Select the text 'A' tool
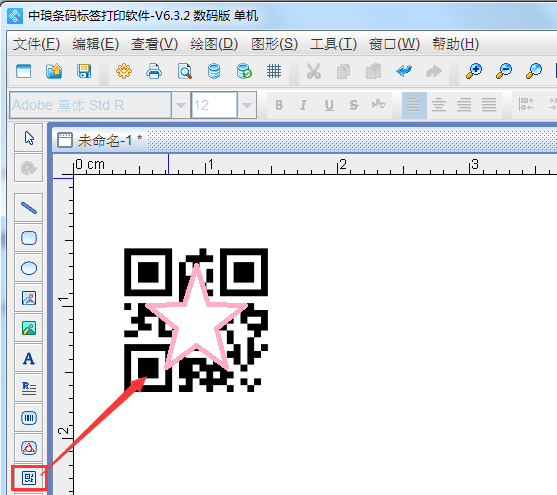 29,358
